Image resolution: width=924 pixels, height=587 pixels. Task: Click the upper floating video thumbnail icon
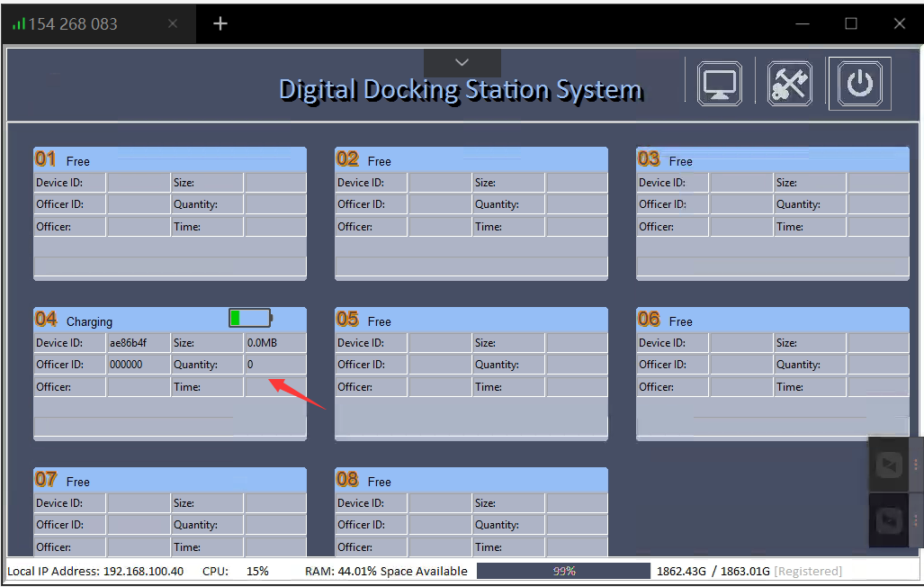(889, 465)
